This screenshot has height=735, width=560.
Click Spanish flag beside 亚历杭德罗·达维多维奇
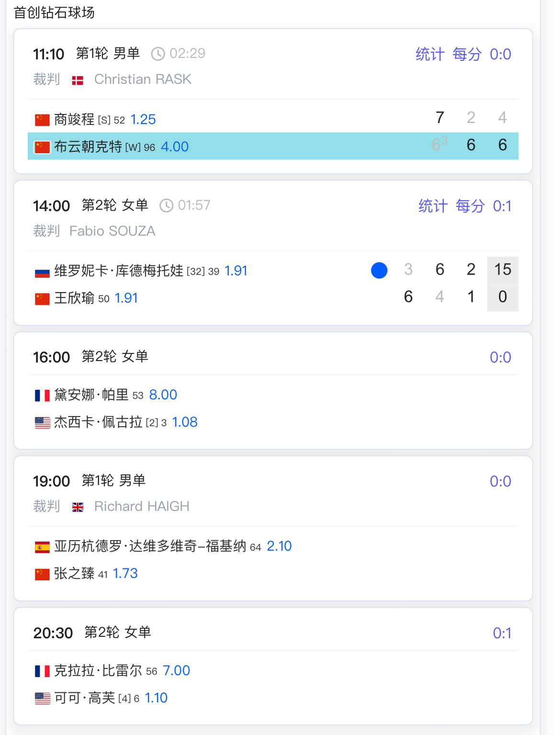[x=42, y=547]
